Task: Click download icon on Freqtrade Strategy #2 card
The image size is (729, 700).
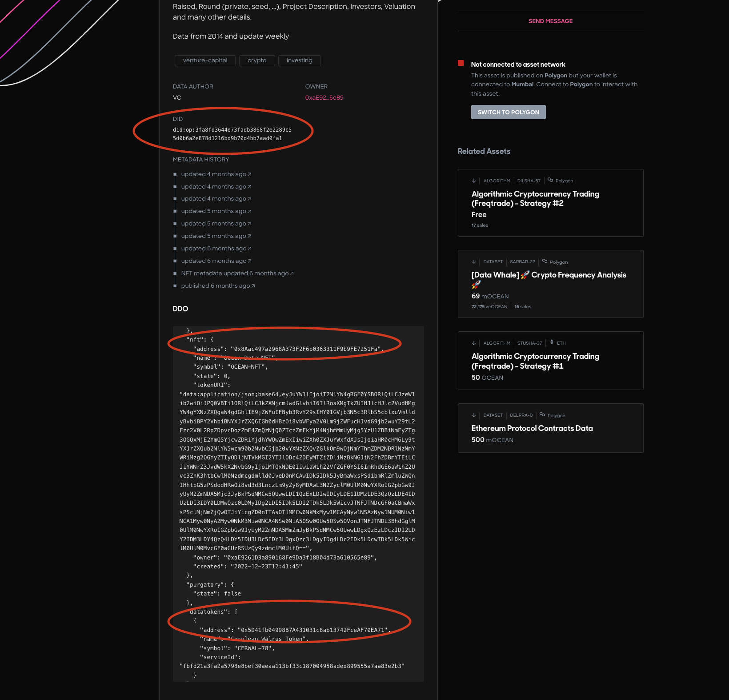Action: coord(474,181)
